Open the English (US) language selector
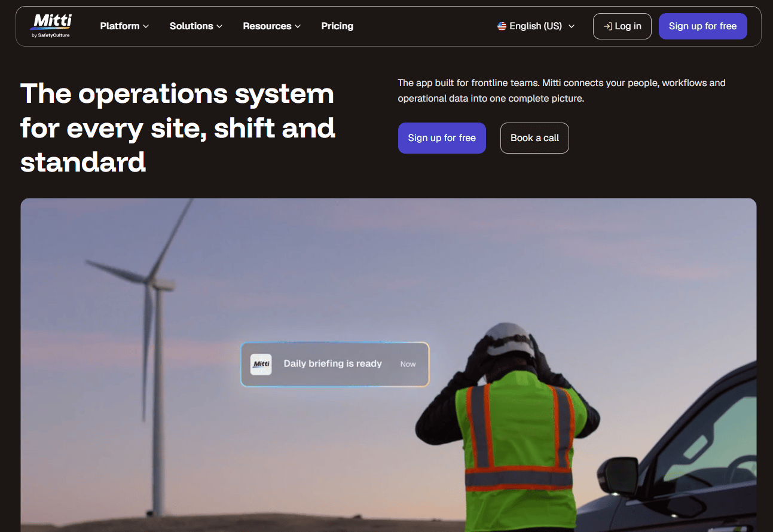 536,26
